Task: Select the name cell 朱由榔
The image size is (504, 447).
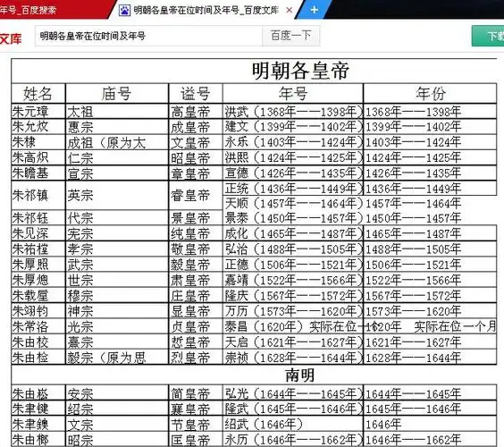Action: click(38, 439)
